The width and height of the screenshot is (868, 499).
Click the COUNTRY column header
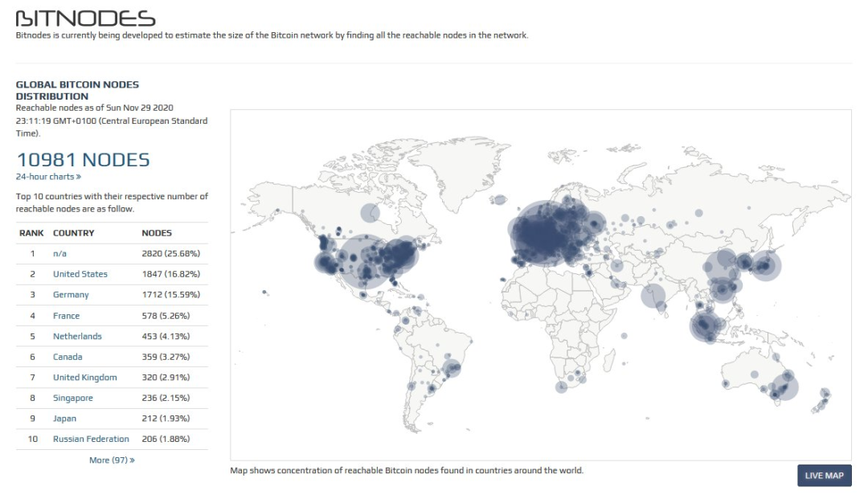click(74, 233)
